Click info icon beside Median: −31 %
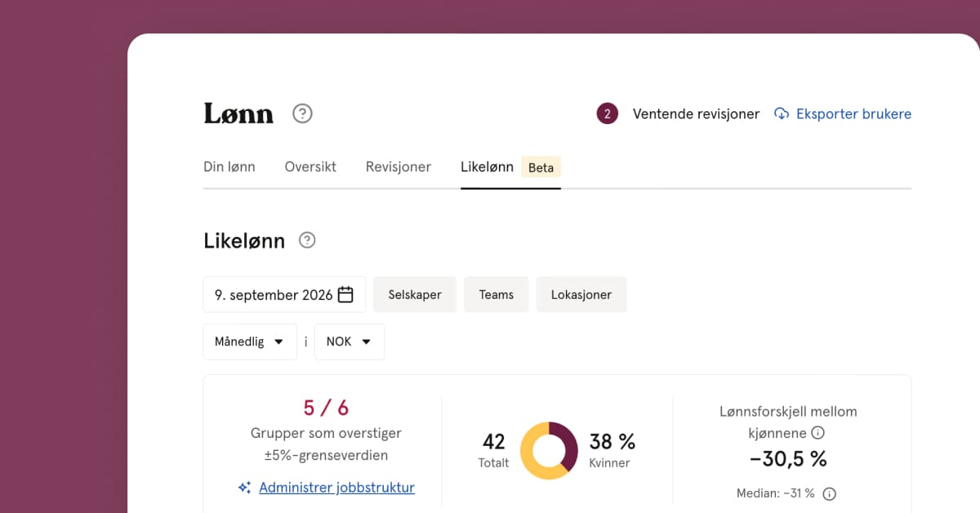Screen dimensions: 980x513 coord(829,493)
